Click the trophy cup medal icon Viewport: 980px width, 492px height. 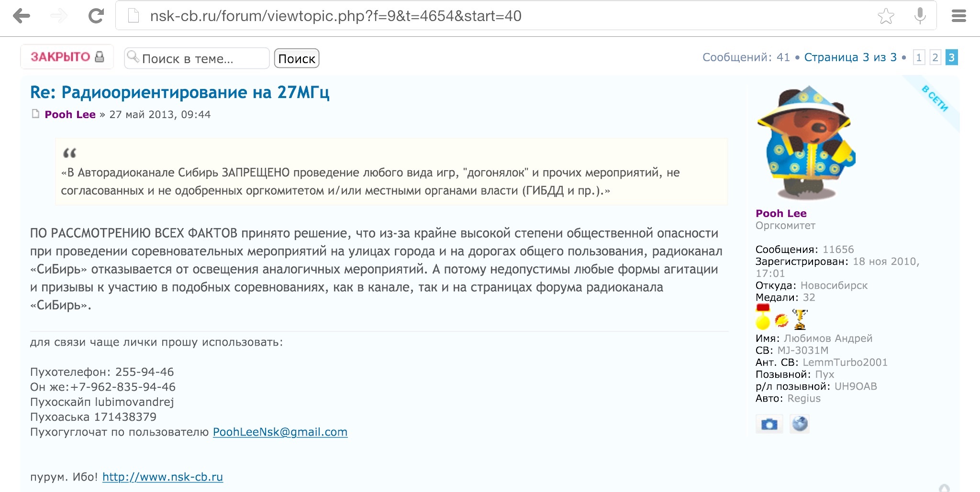coord(800,319)
